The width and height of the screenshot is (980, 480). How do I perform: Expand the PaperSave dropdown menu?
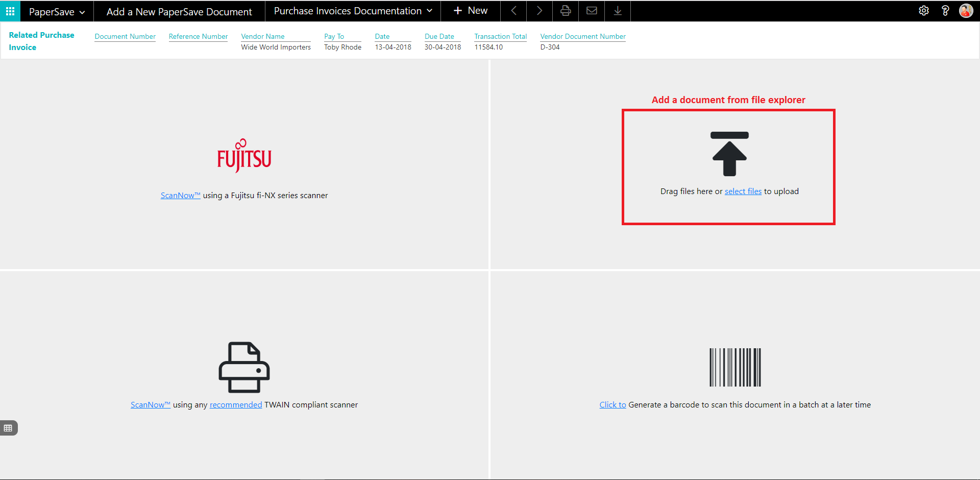pyautogui.click(x=57, y=12)
